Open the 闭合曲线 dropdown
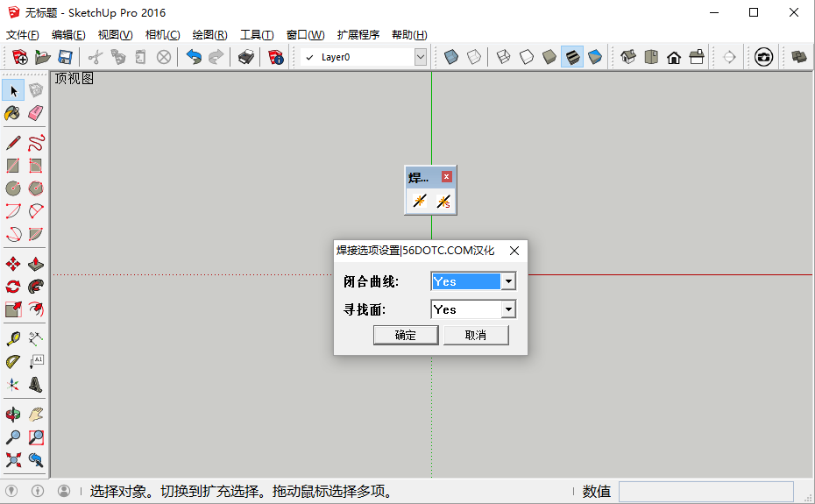The width and height of the screenshot is (815, 504). 507,281
